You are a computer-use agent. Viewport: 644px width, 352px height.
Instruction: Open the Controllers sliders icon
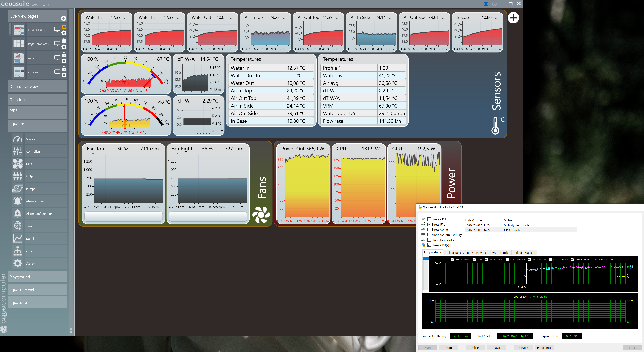(x=17, y=151)
